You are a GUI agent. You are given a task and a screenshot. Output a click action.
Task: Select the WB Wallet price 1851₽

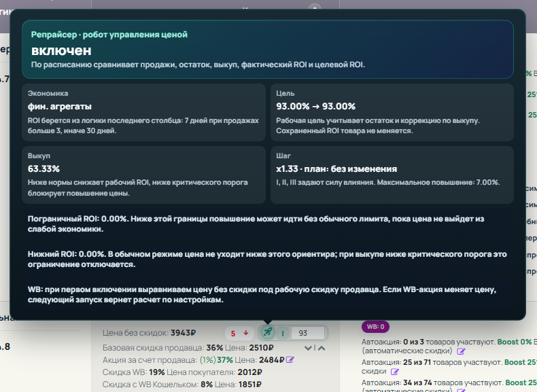click(249, 385)
